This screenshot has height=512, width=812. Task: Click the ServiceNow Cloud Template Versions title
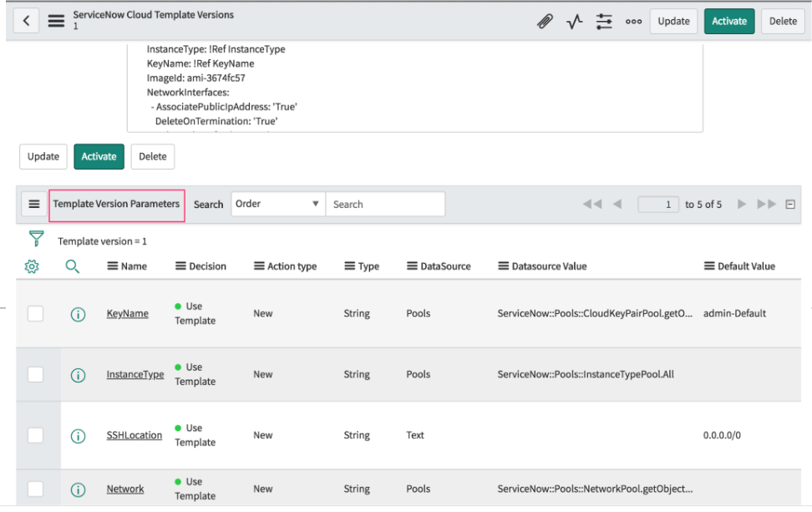pos(153,15)
